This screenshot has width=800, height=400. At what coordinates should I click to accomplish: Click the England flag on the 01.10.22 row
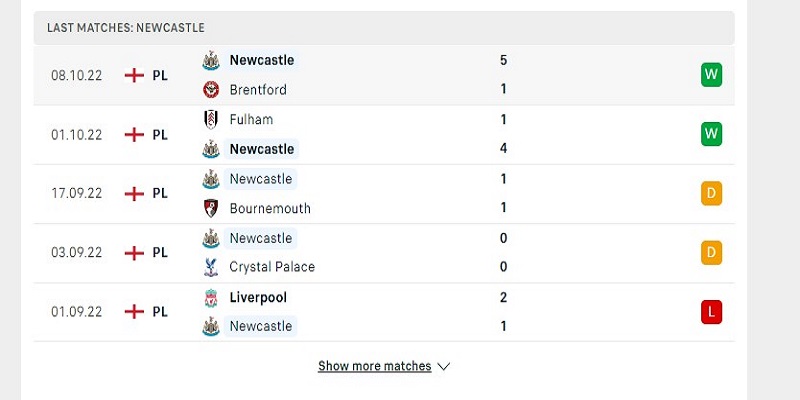pos(134,135)
